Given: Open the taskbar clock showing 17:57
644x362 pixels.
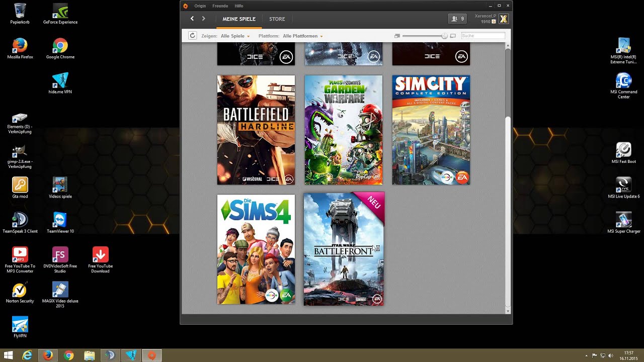Looking at the screenshot, I should [x=629, y=355].
